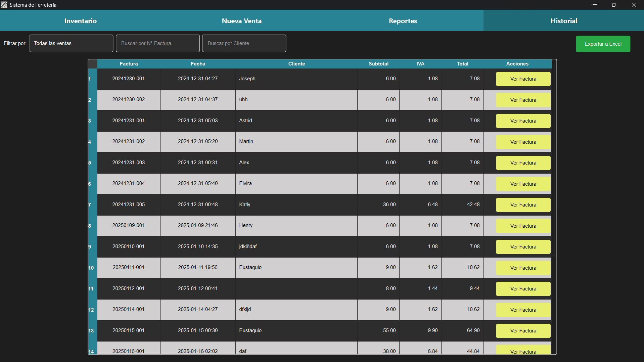Click Ver Factura on Katly's 42.48 sale
The image size is (644, 362).
(x=523, y=205)
